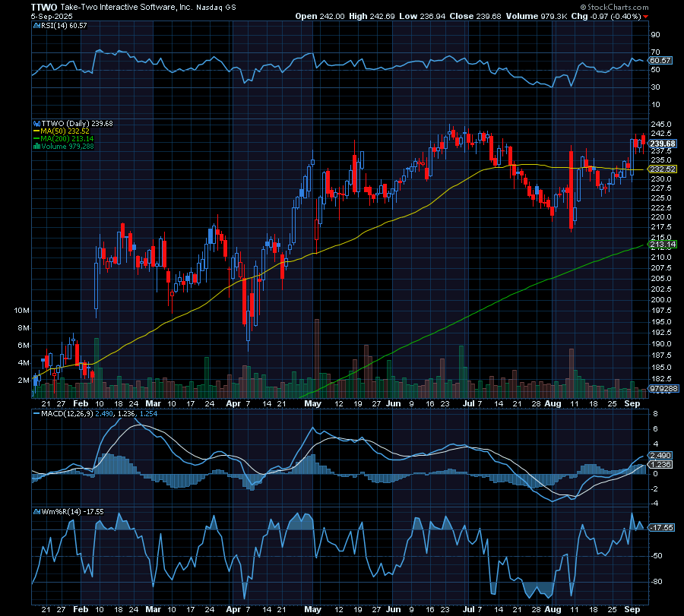Toggle visibility of the MA(200) overlay
684x616 pixels.
pyautogui.click(x=61, y=139)
